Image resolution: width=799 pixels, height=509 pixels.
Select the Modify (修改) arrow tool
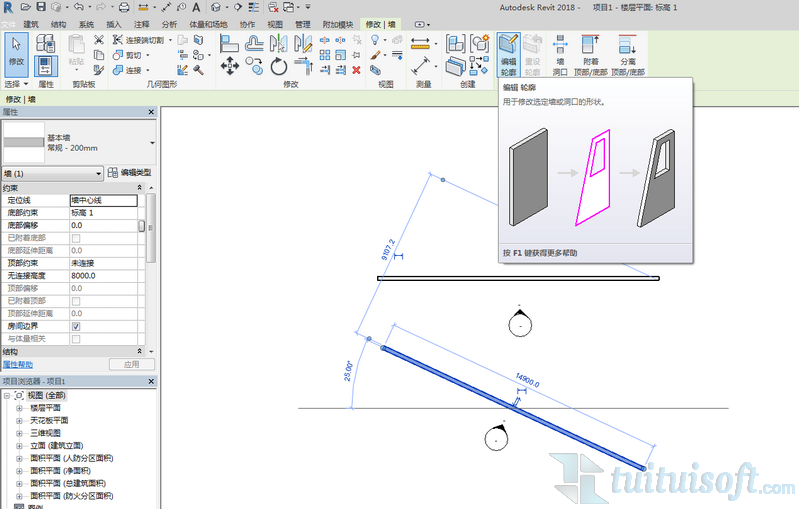[x=16, y=48]
